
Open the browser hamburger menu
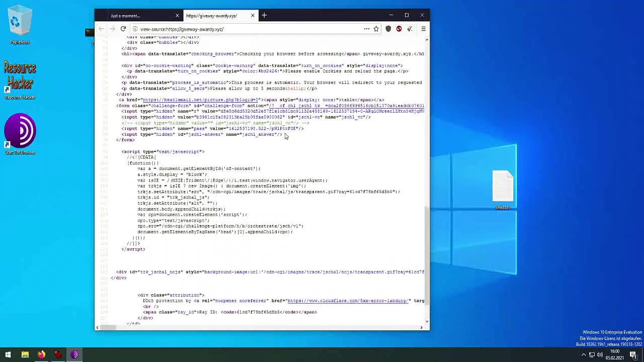[423, 29]
